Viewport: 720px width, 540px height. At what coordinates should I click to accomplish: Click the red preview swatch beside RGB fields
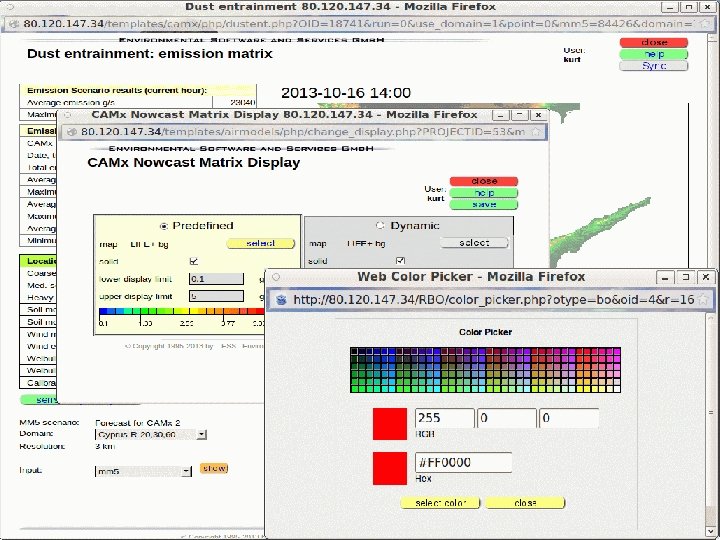(390, 424)
